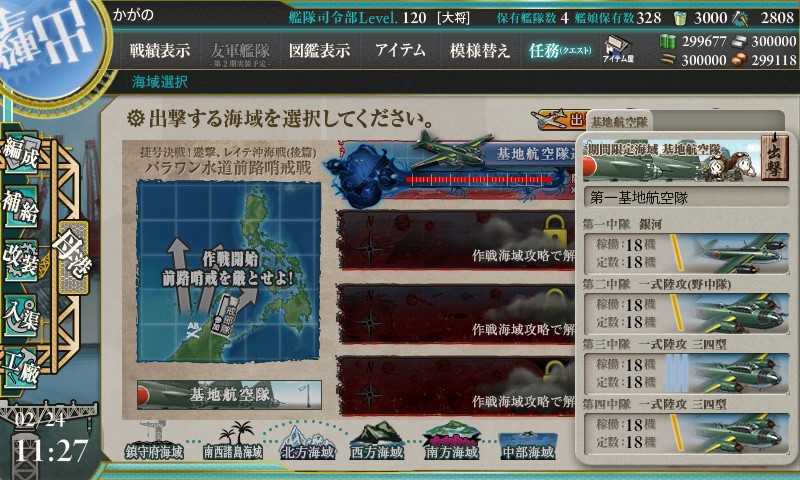This screenshot has width=800, height=480.
Task: Choose the 南方海域 world icon
Action: pos(452,441)
